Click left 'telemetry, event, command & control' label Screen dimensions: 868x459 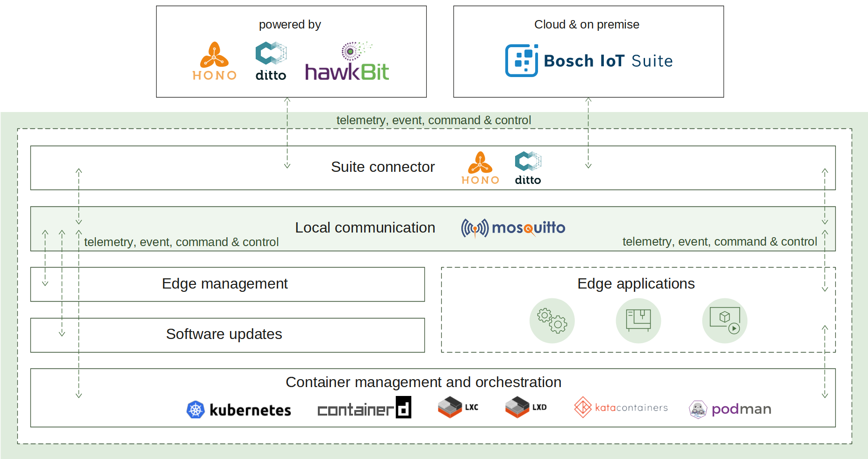(181, 242)
